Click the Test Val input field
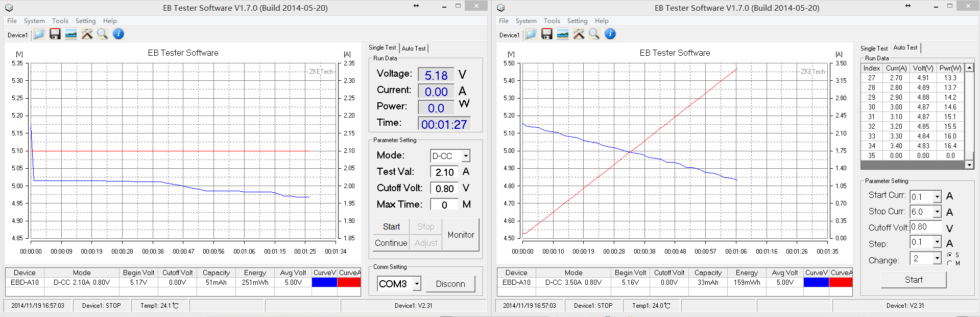 click(x=444, y=172)
